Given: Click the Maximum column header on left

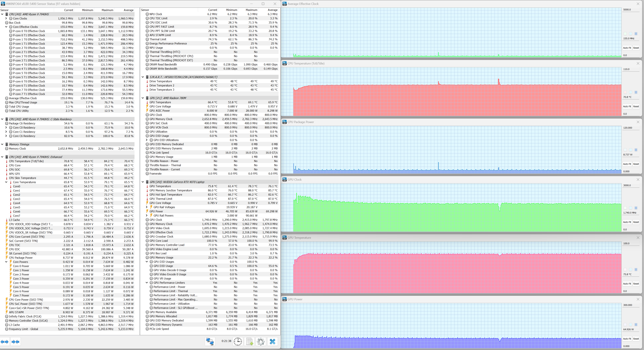Looking at the screenshot, I should tap(107, 10).
